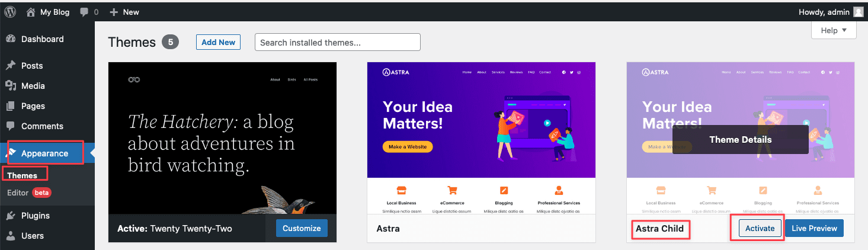Click the Dashboard gauge icon
The width and height of the screenshot is (868, 250).
pyautogui.click(x=11, y=39)
